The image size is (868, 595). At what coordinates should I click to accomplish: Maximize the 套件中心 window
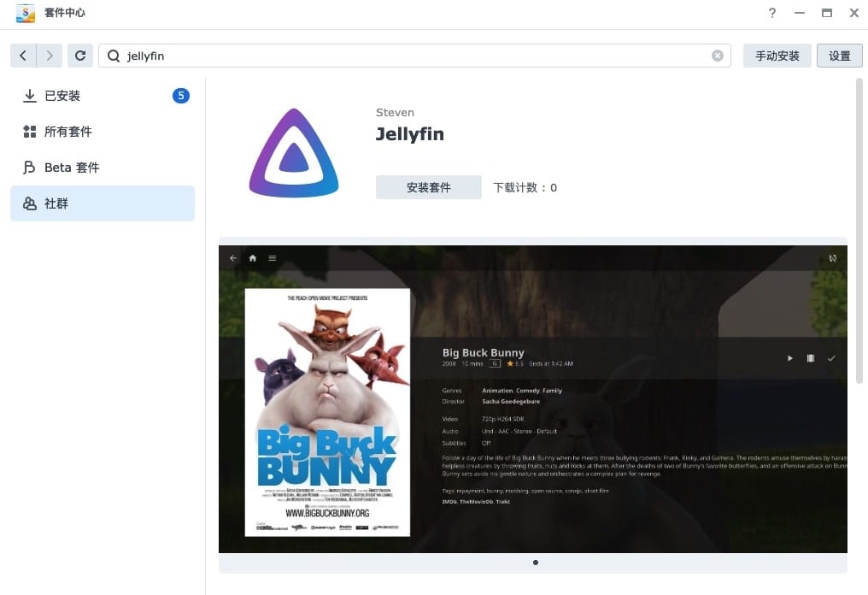pyautogui.click(x=827, y=13)
